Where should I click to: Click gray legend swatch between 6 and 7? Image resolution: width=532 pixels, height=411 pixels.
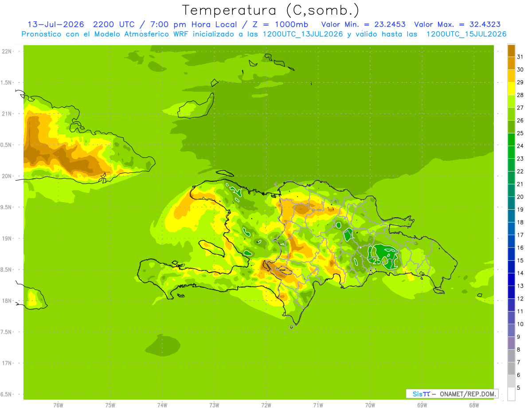click(511, 368)
